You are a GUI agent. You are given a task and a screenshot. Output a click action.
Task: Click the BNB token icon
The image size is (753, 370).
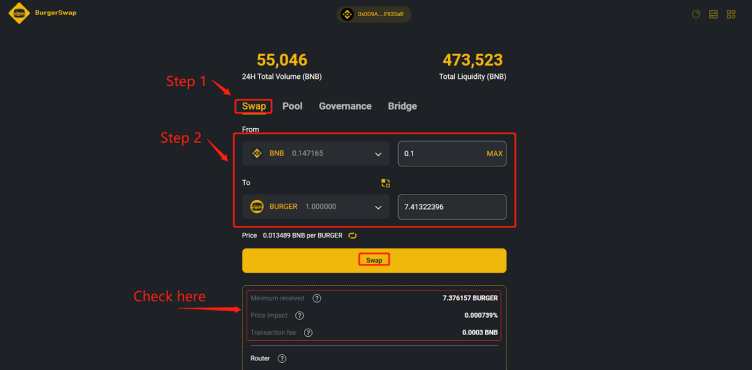pos(257,154)
